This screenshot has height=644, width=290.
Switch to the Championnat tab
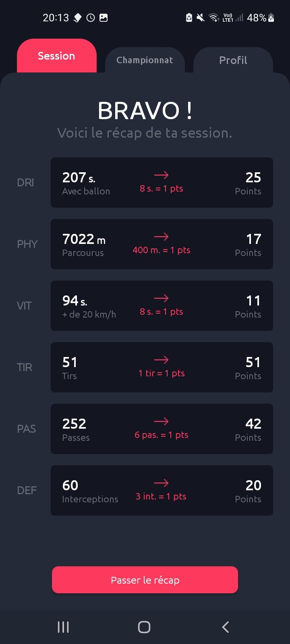(145, 60)
